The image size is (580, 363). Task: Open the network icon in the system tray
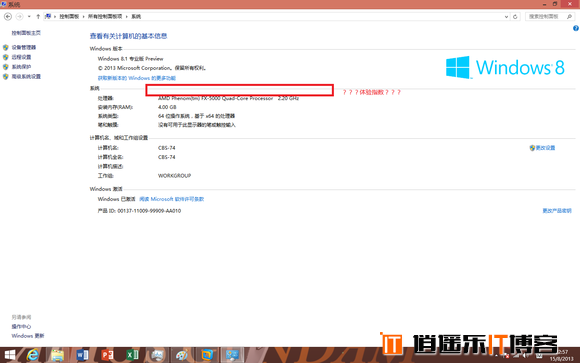coord(516,356)
